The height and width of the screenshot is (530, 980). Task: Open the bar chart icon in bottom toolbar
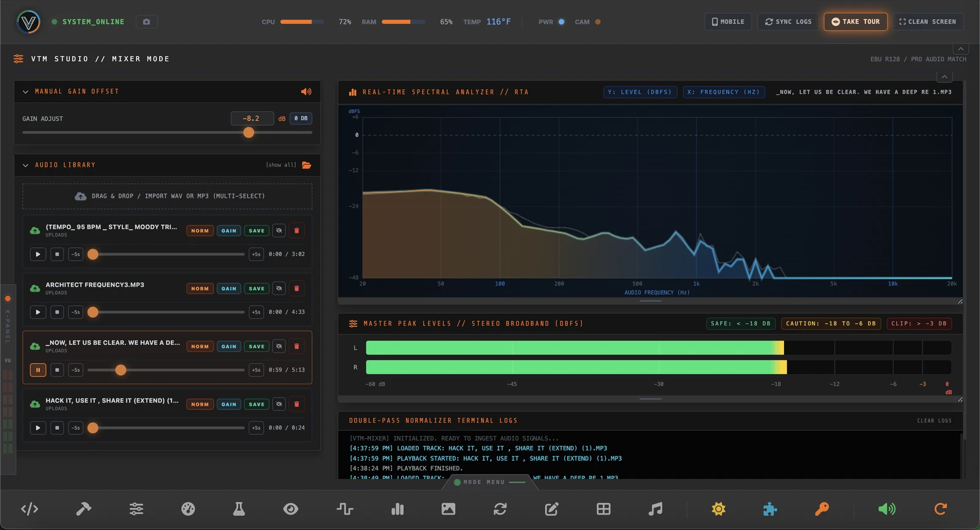coord(398,509)
